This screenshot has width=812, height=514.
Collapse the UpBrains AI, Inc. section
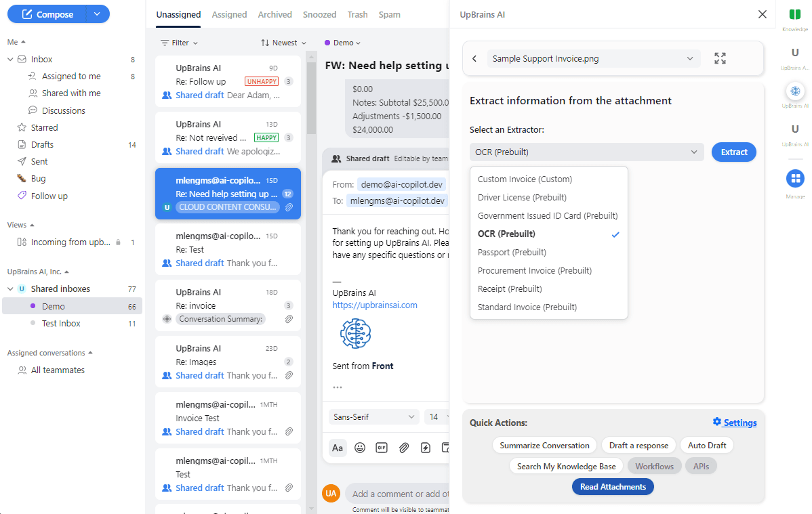click(38, 272)
